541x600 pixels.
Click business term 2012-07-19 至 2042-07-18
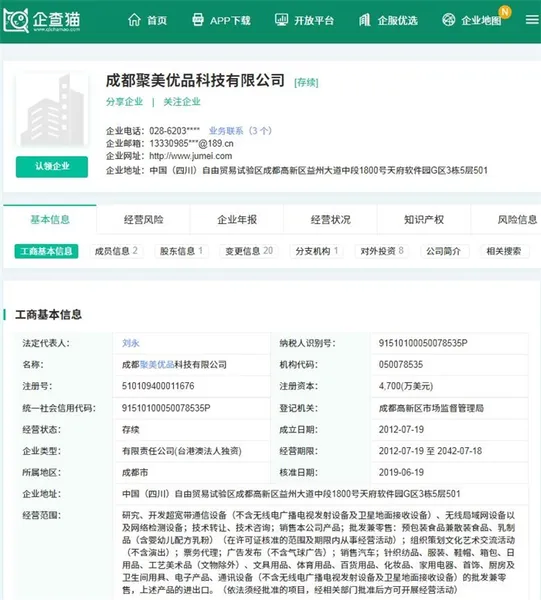pos(430,451)
